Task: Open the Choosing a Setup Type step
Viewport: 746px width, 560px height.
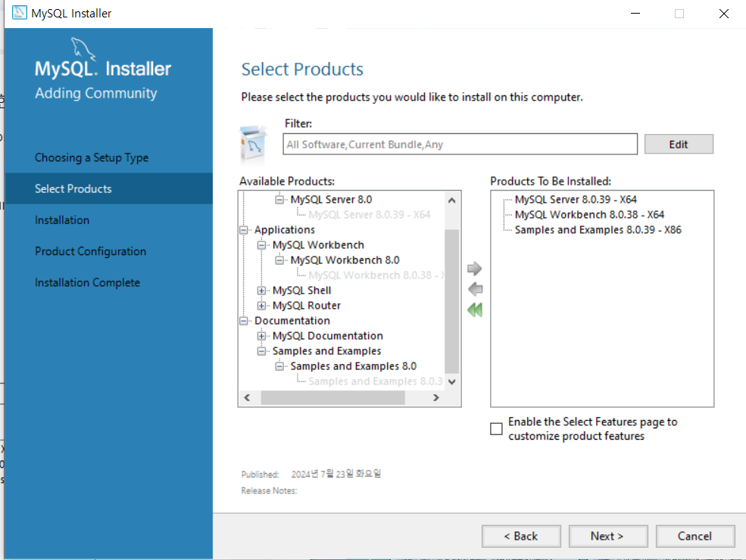Action: [92, 158]
